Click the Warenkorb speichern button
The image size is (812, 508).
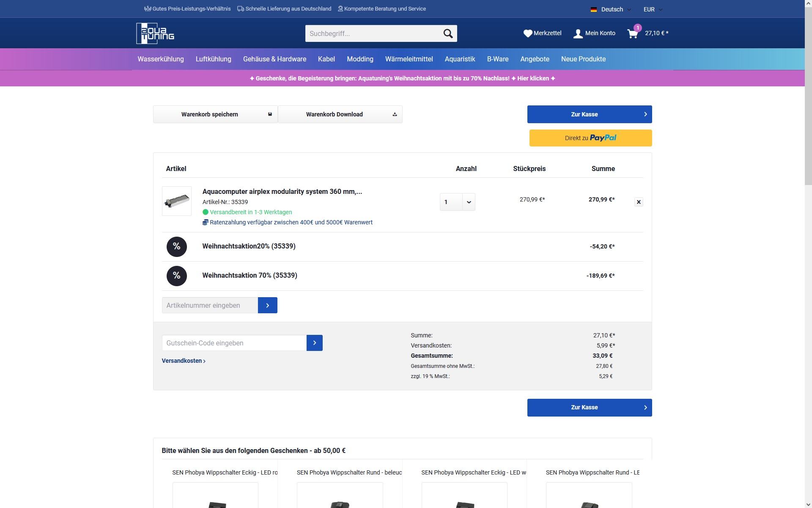(x=215, y=114)
